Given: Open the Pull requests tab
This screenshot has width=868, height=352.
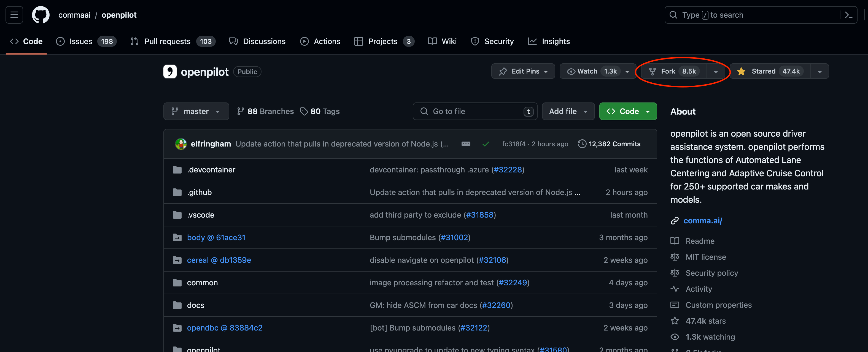Looking at the screenshot, I should tap(173, 41).
